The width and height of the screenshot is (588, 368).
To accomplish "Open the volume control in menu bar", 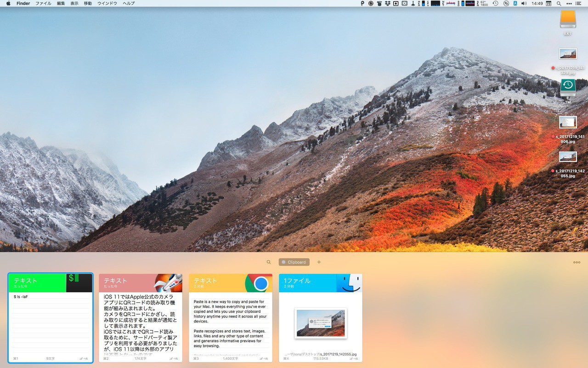I will pyautogui.click(x=523, y=3).
